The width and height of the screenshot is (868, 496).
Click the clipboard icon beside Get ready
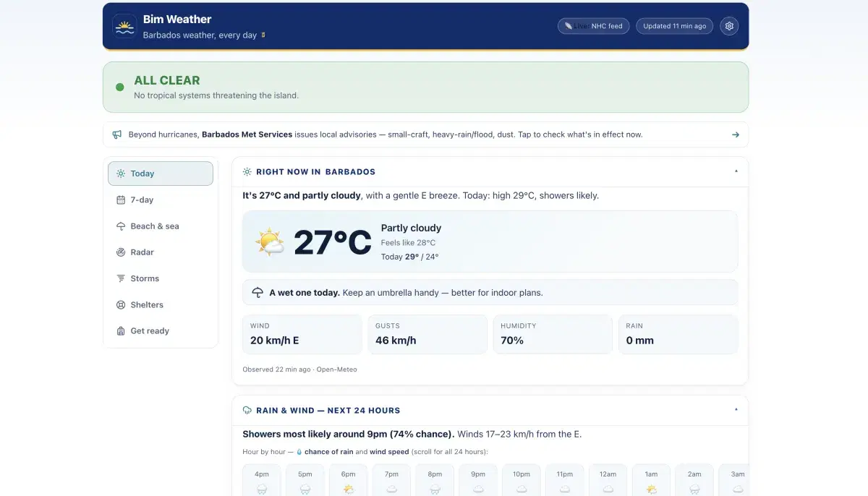point(121,331)
